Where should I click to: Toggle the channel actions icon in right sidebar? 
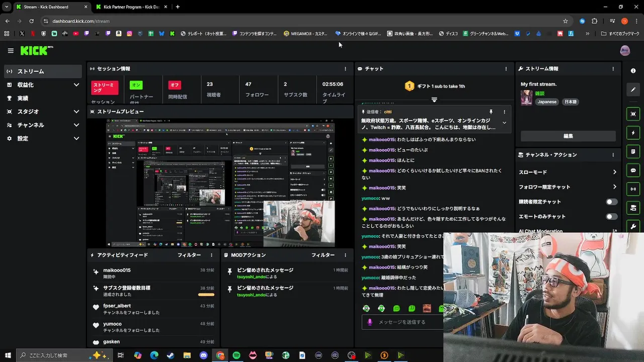click(x=633, y=208)
